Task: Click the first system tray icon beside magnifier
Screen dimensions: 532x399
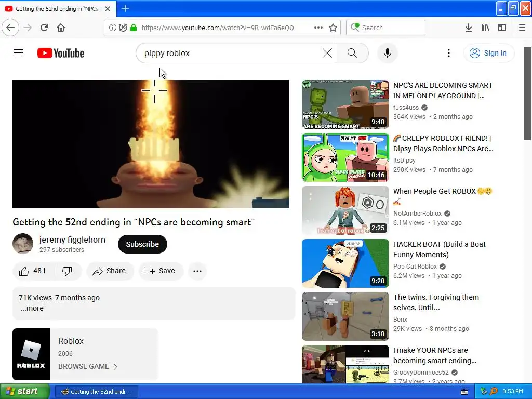Action: (484, 392)
